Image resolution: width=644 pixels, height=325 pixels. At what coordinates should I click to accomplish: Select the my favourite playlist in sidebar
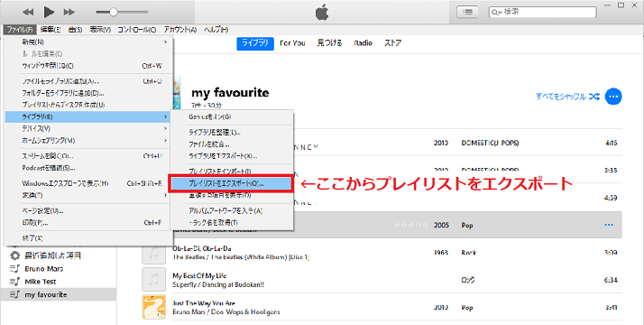point(59,294)
